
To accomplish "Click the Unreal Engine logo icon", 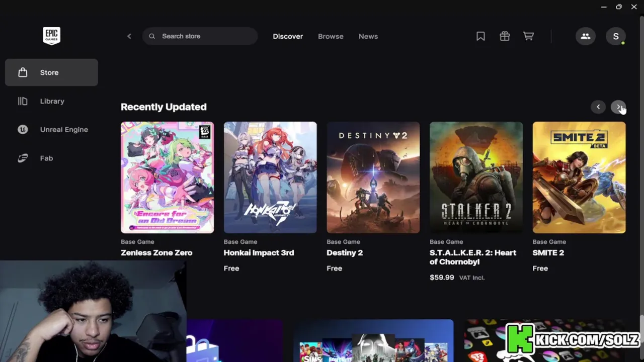I will pos(23,130).
